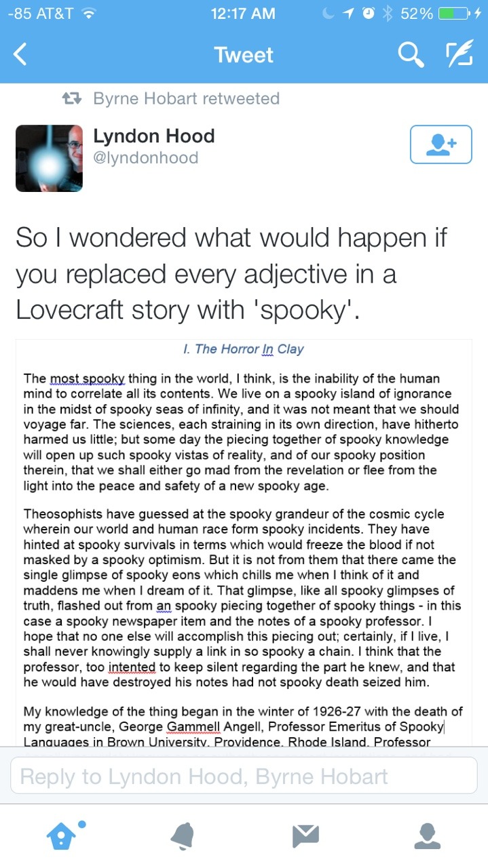This screenshot has height=868, width=488.
Task: Open the Messages envelope tab
Action: 305,835
